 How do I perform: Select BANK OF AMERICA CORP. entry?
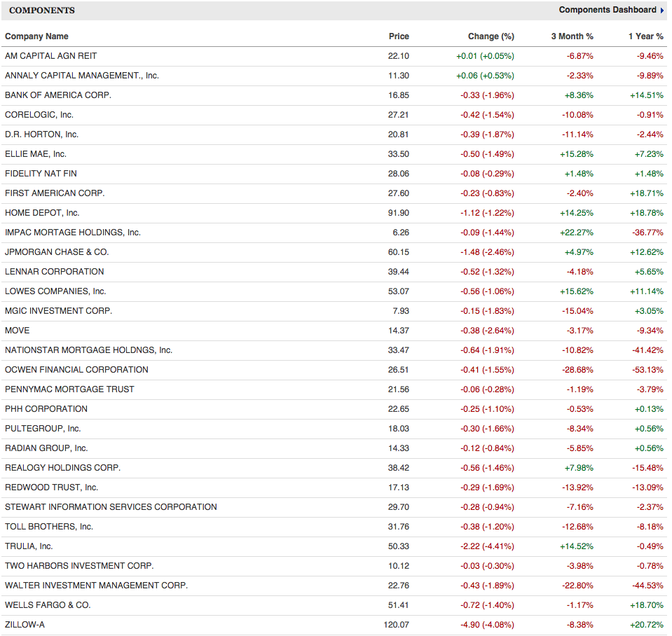[57, 95]
